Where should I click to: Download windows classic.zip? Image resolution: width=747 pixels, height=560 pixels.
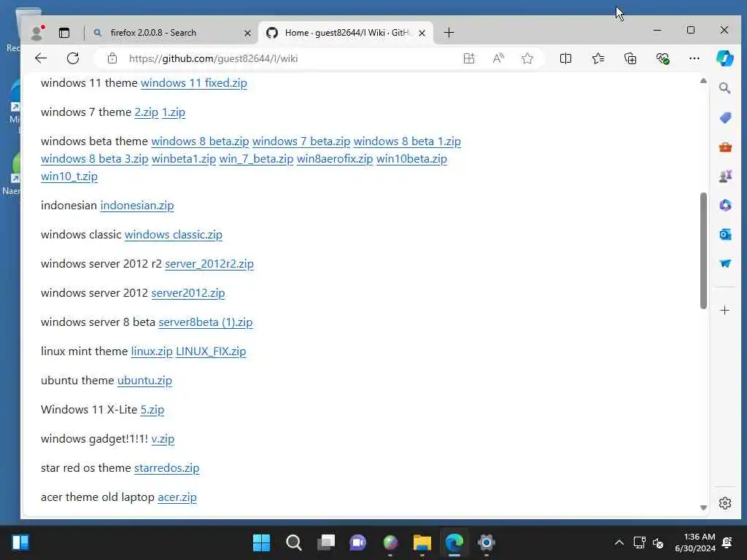pyautogui.click(x=174, y=235)
